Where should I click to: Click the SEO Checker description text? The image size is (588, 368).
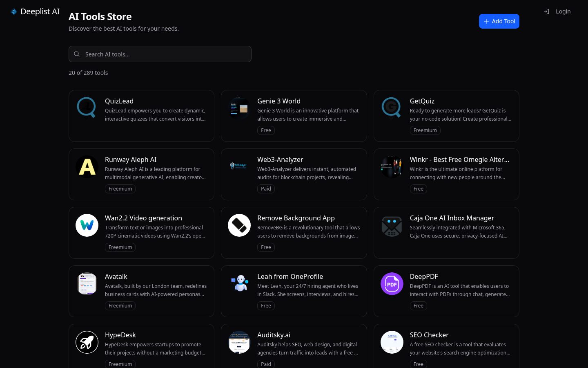(x=460, y=349)
